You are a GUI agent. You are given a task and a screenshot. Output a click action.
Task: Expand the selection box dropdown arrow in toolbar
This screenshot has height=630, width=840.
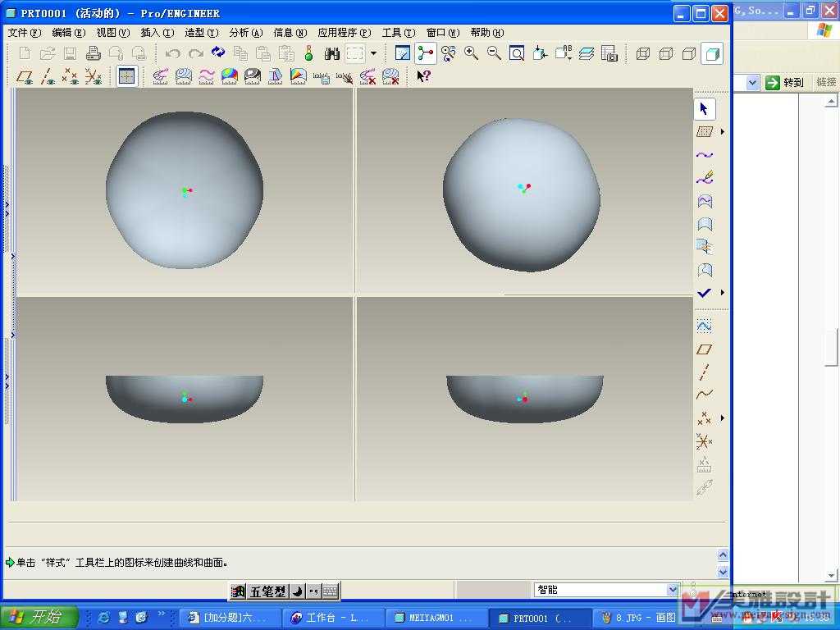(374, 54)
